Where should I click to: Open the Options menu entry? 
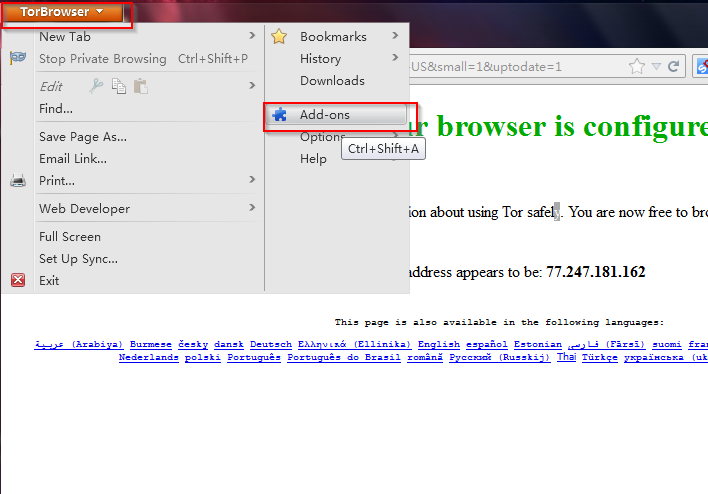(x=322, y=137)
